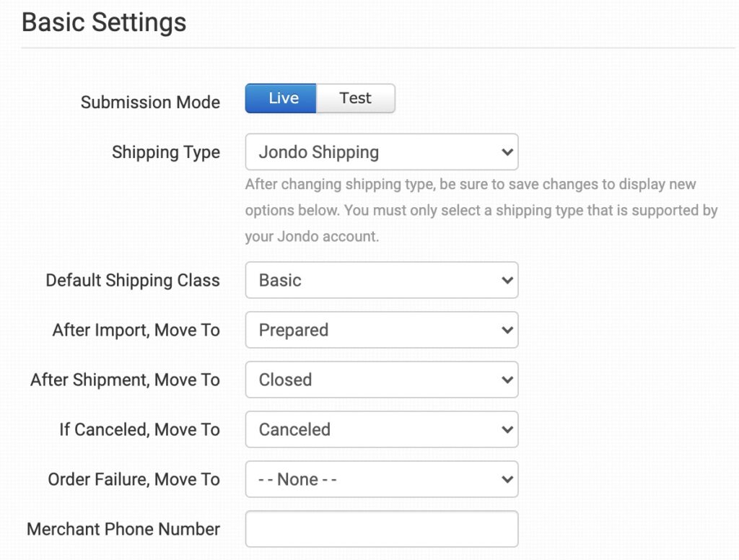Click the Merchant Phone Number label

pyautogui.click(x=123, y=529)
